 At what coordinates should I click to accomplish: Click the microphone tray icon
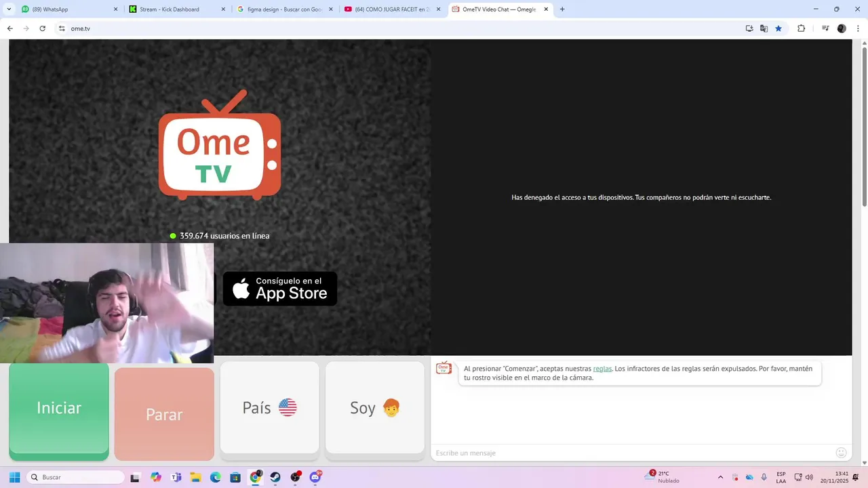pyautogui.click(x=764, y=477)
